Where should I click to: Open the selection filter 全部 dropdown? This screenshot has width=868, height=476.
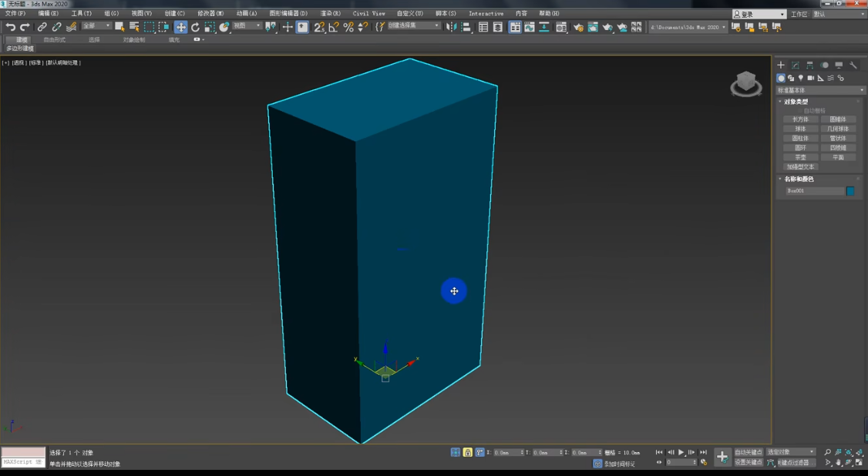(x=96, y=26)
